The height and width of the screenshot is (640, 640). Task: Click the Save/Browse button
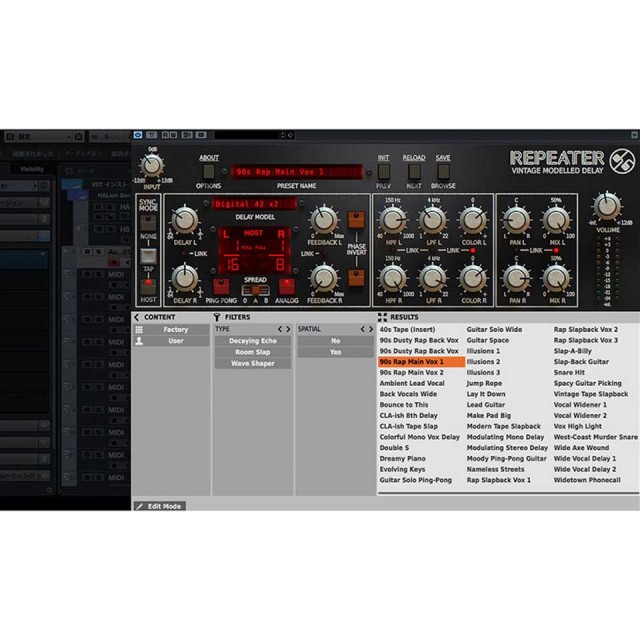pyautogui.click(x=443, y=172)
